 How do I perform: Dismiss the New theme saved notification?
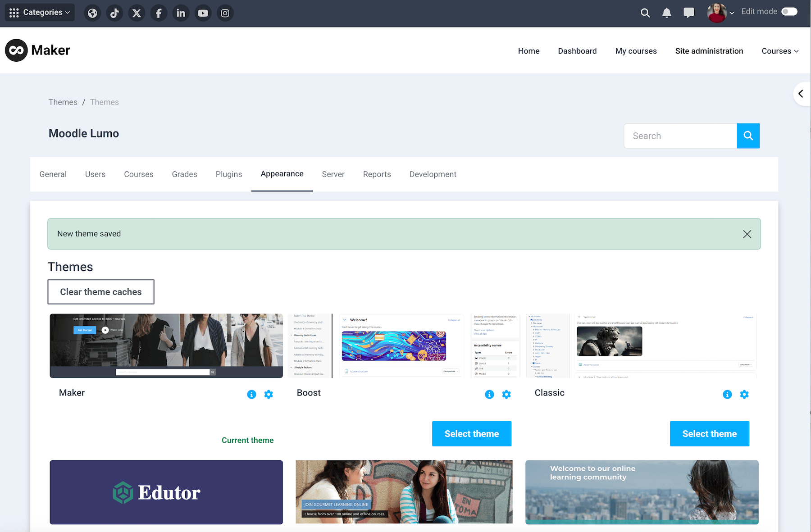coord(747,234)
